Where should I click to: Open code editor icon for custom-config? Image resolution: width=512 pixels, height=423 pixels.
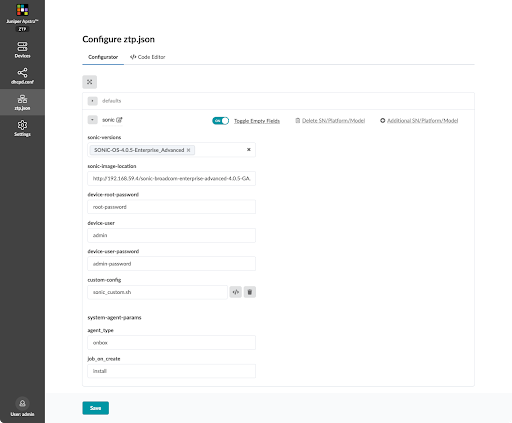pos(236,292)
